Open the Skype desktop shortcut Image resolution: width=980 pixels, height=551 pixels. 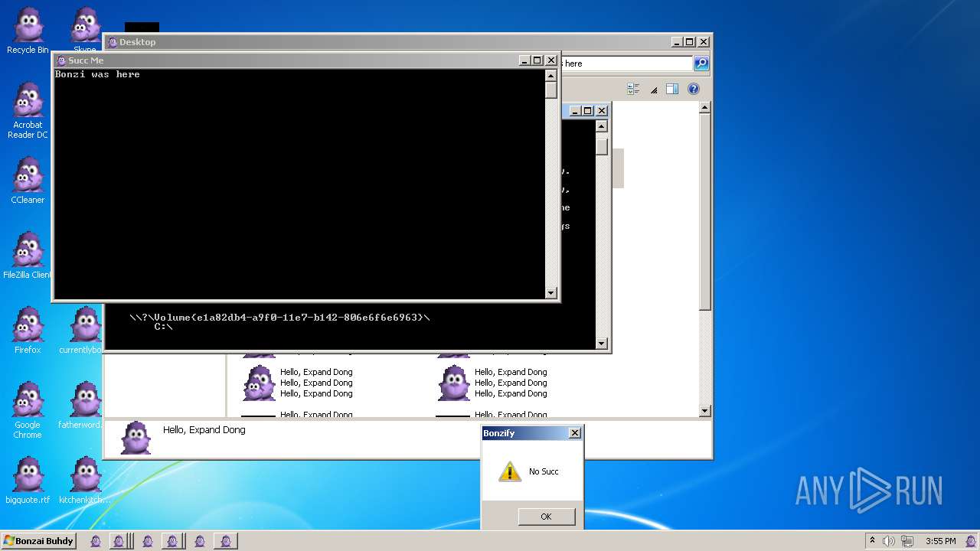(x=85, y=31)
